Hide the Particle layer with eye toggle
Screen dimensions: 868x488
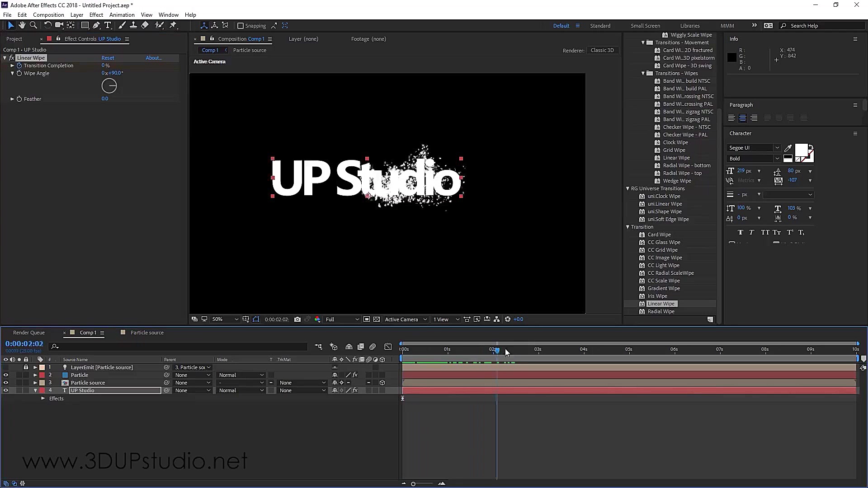6,375
